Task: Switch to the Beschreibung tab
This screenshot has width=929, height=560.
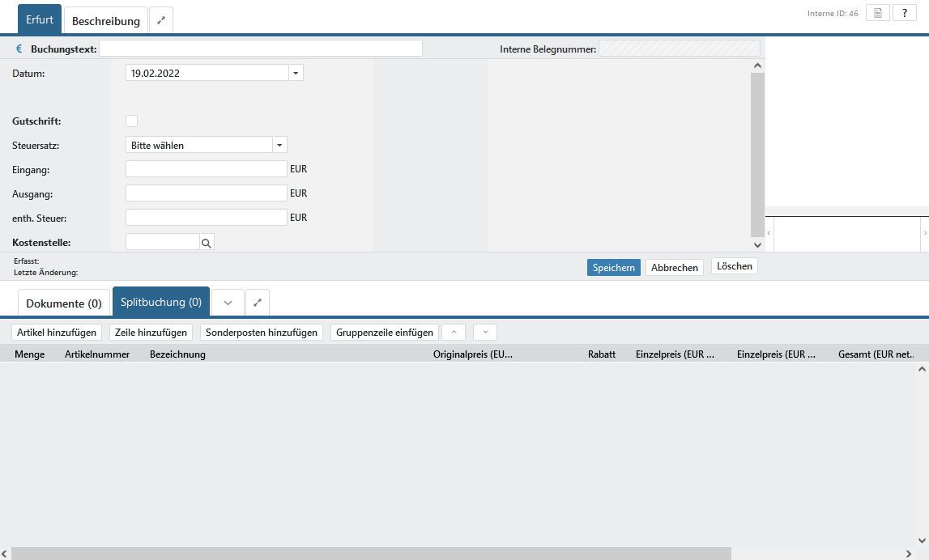Action: pyautogui.click(x=106, y=21)
